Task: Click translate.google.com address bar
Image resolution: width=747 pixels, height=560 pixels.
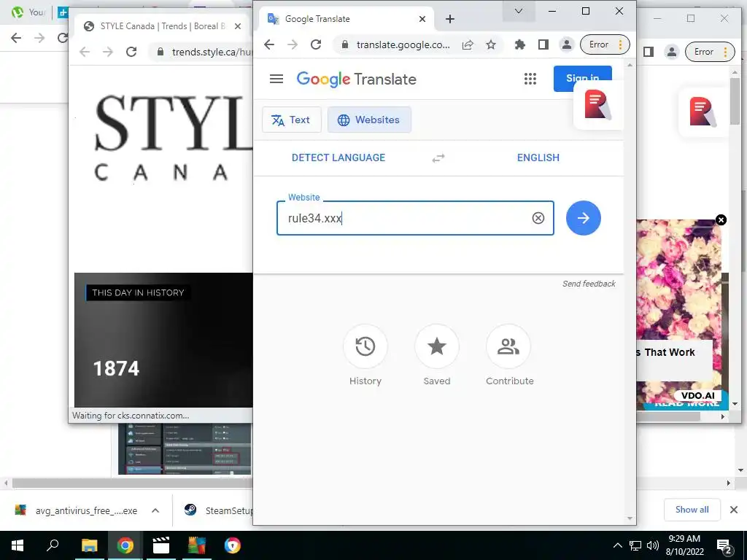Action: coord(403,44)
